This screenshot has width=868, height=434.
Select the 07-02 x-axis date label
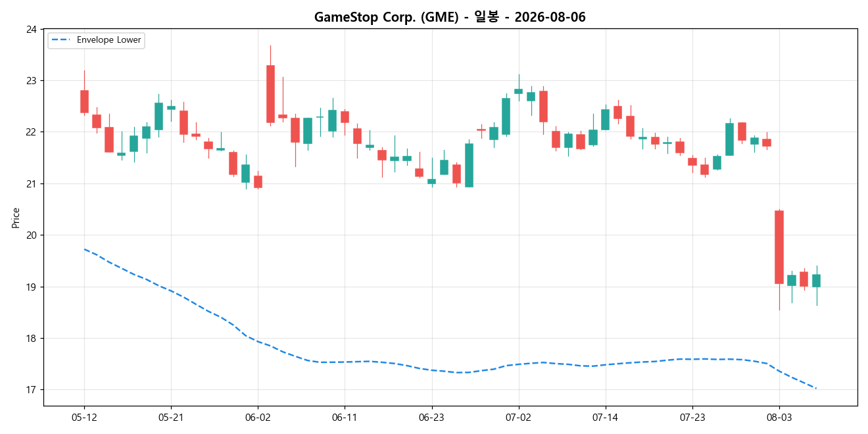518,418
